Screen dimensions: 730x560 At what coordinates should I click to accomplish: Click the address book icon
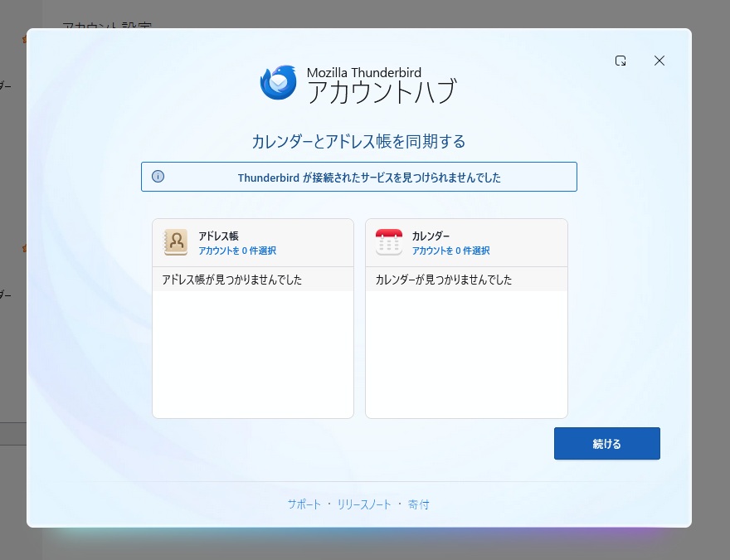coord(176,242)
